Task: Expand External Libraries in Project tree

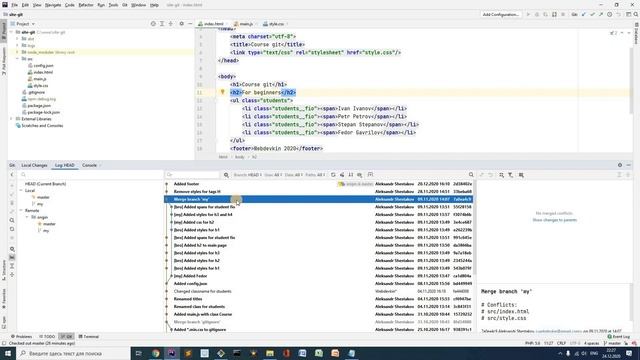Action: pyautogui.click(x=11, y=119)
